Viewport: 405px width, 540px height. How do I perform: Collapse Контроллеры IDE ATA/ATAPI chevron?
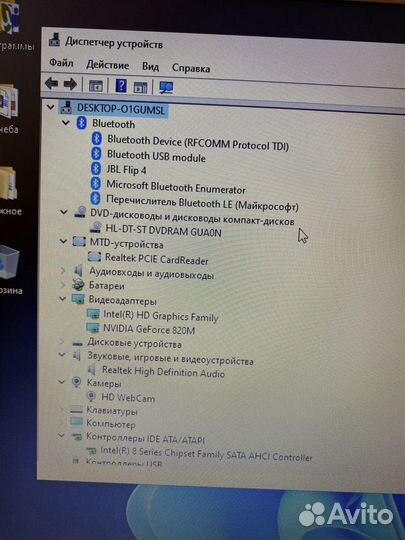[x=61, y=436]
